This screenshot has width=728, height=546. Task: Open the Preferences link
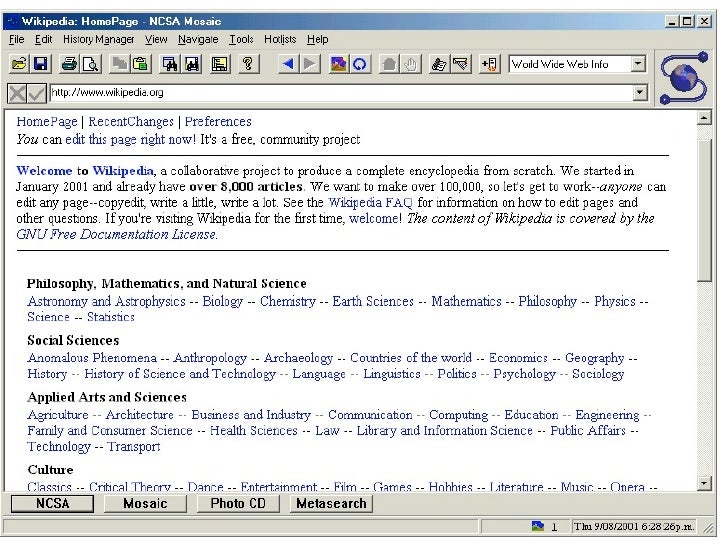pyautogui.click(x=218, y=122)
